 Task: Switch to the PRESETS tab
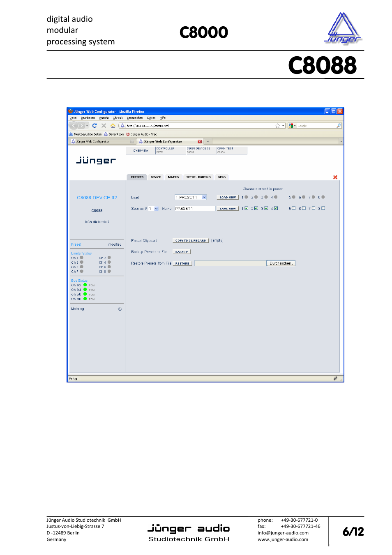[137, 177]
